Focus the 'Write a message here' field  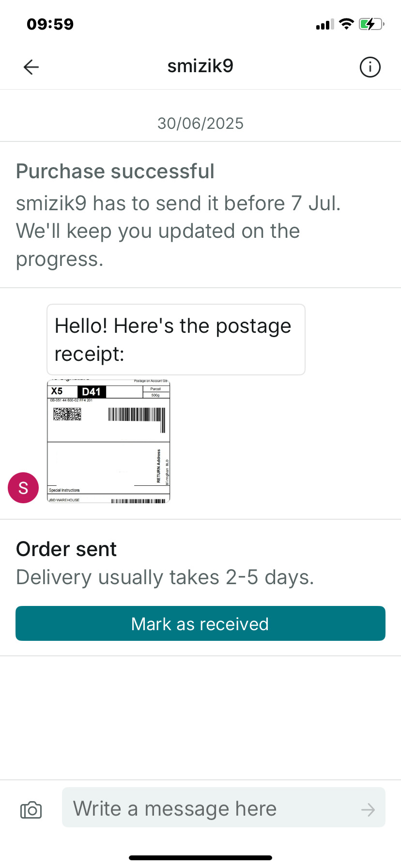pyautogui.click(x=213, y=809)
